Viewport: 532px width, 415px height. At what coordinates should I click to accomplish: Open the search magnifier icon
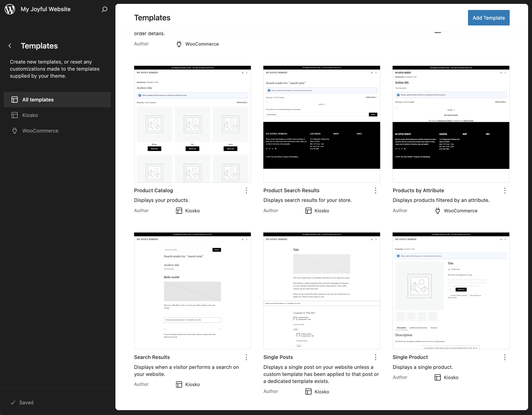coord(105,9)
